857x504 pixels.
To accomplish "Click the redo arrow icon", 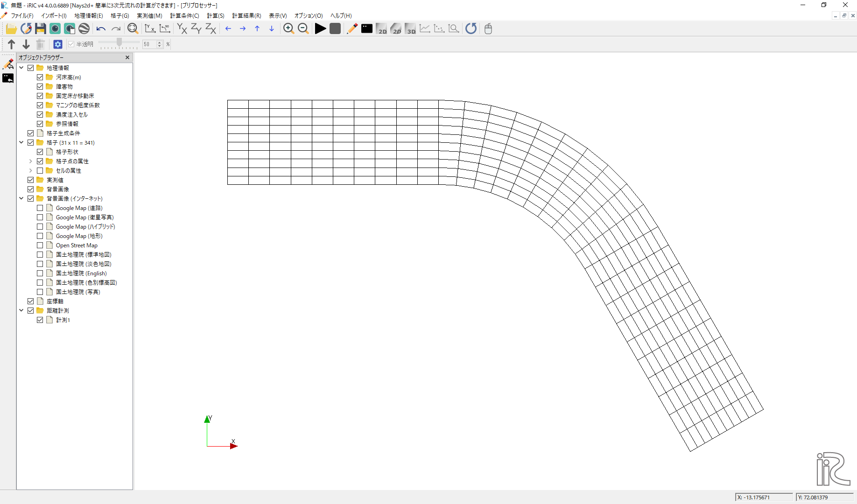I will (116, 29).
